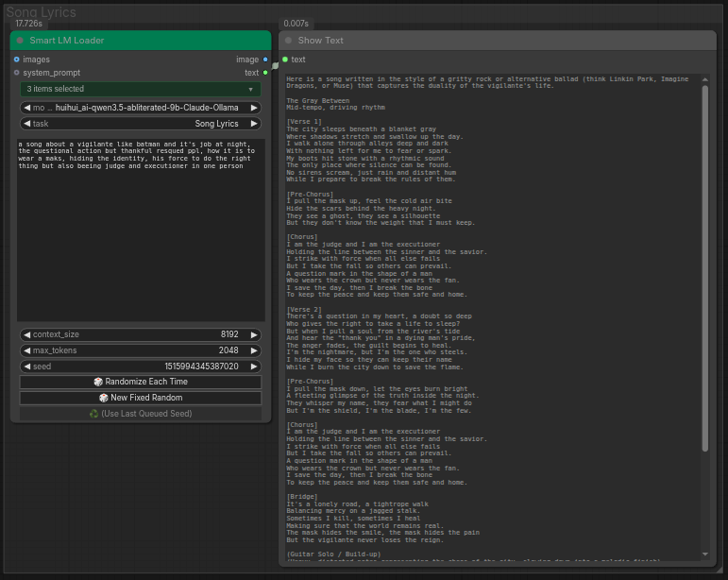Click the Show Text text input connector
The image size is (728, 580).
(285, 60)
